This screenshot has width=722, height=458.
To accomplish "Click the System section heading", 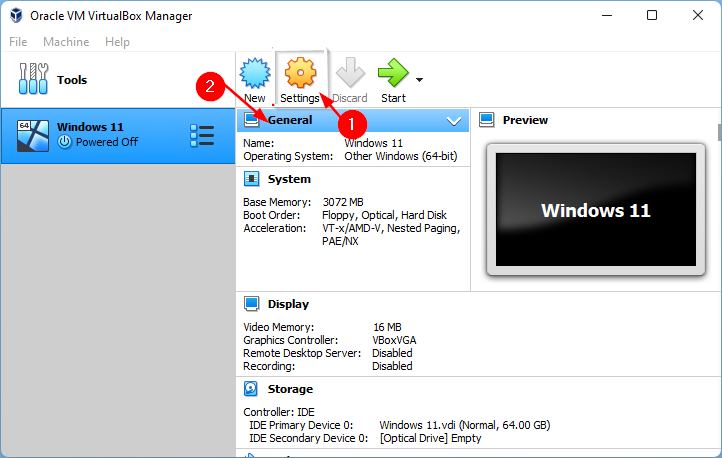I will coord(289,179).
